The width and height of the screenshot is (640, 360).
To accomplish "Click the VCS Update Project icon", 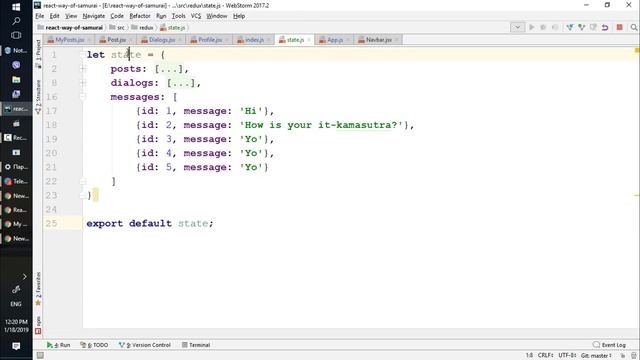I will click(570, 27).
